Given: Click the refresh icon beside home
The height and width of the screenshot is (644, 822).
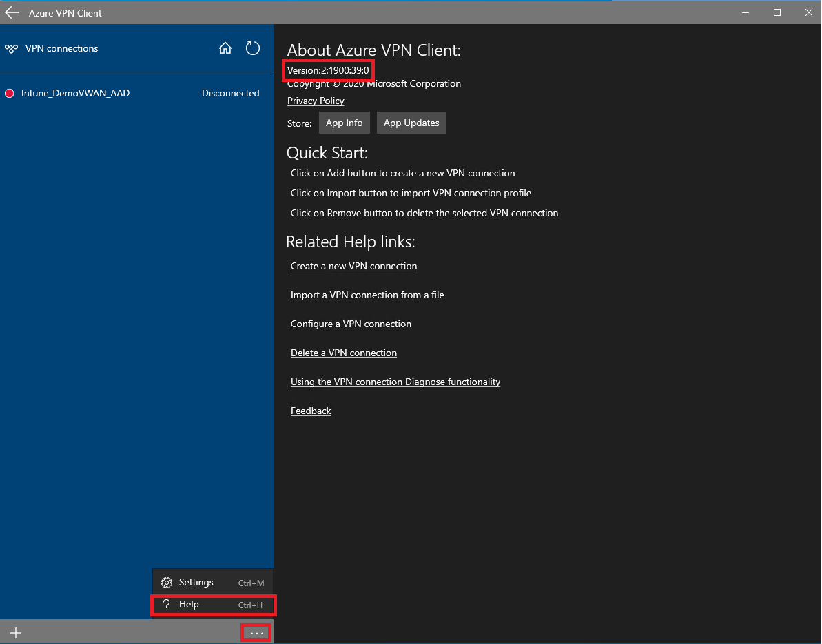Looking at the screenshot, I should (253, 48).
